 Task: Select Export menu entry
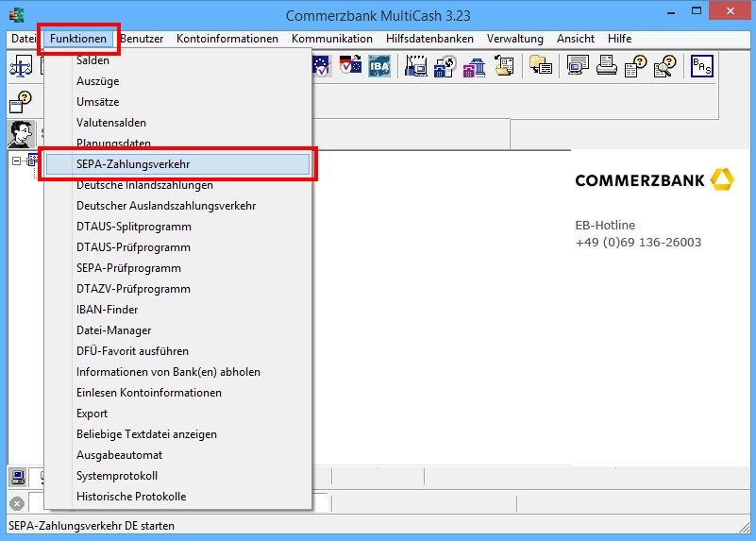coord(178,414)
